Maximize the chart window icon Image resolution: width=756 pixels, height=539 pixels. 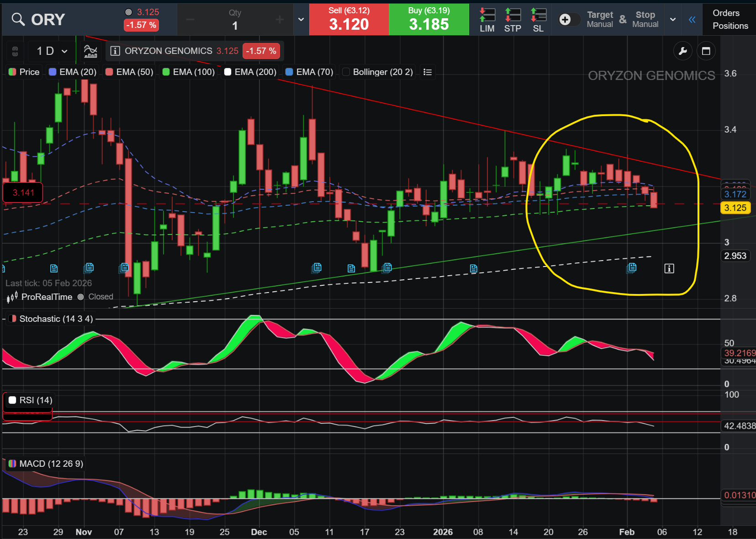tap(706, 51)
